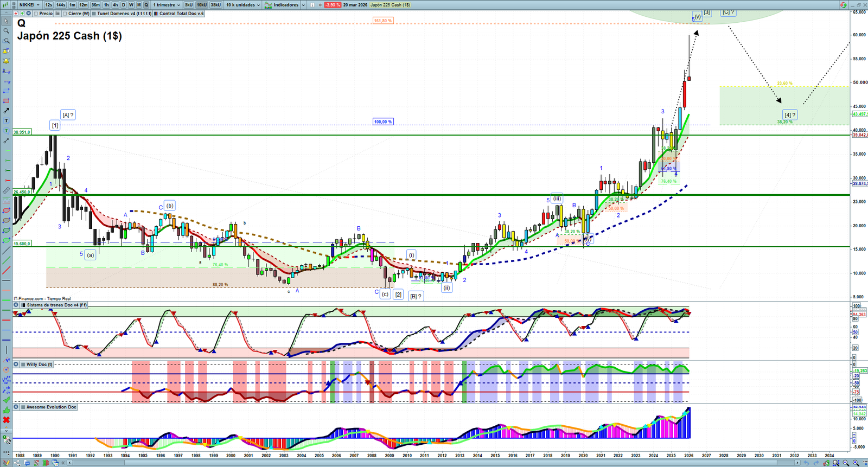The image size is (868, 467).
Task: Toggle Control Total Doc v.6 indicator
Action: (156, 14)
